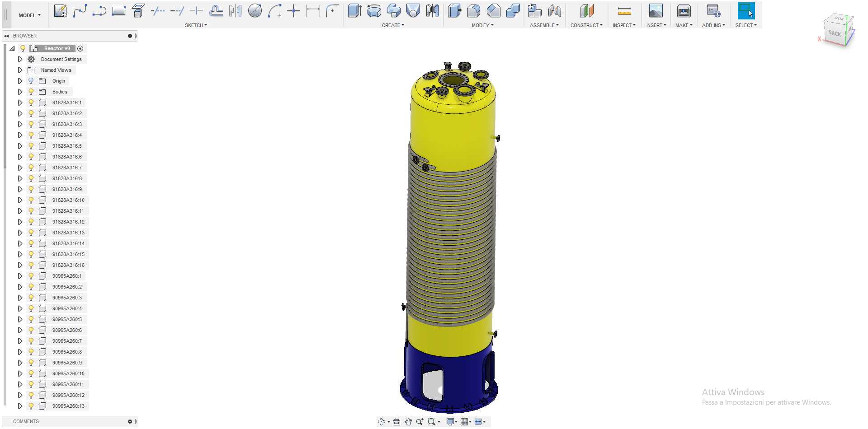The width and height of the screenshot is (868, 429).
Task: Expand component 91828A316:3 node
Action: (x=20, y=124)
